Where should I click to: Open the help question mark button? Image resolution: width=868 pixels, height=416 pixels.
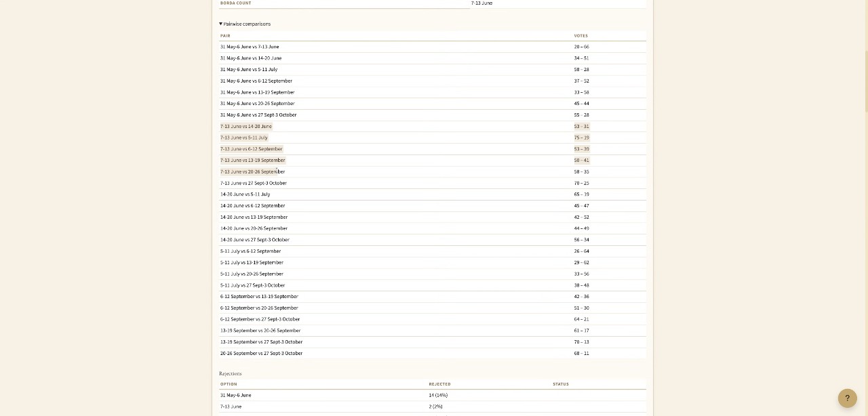click(847, 398)
